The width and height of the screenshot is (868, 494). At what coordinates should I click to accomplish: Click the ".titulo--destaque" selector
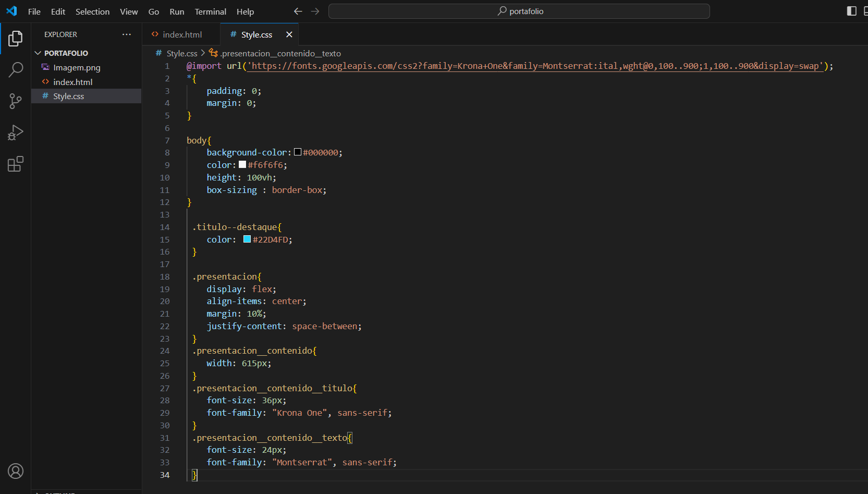tap(235, 227)
